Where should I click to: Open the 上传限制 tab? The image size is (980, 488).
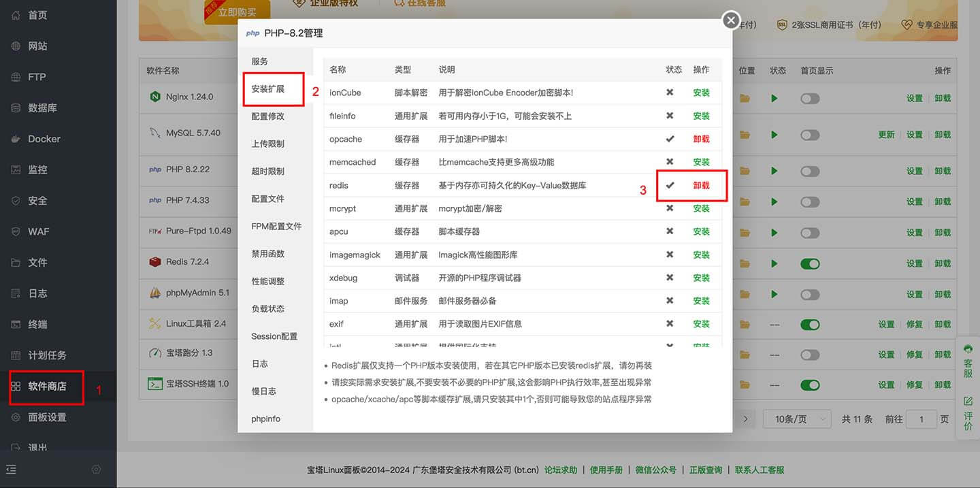[275, 144]
